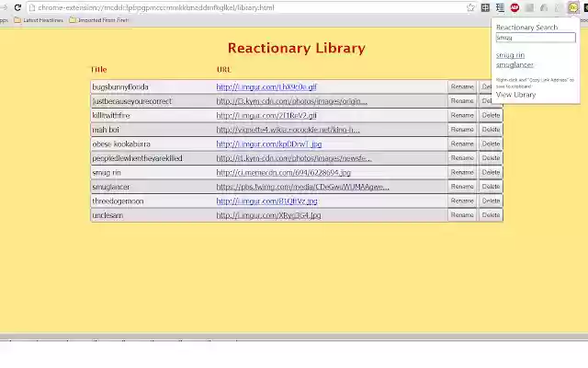The height and width of the screenshot is (368, 588).
Task: Click the title text obese kookaburra
Action: click(x=121, y=144)
